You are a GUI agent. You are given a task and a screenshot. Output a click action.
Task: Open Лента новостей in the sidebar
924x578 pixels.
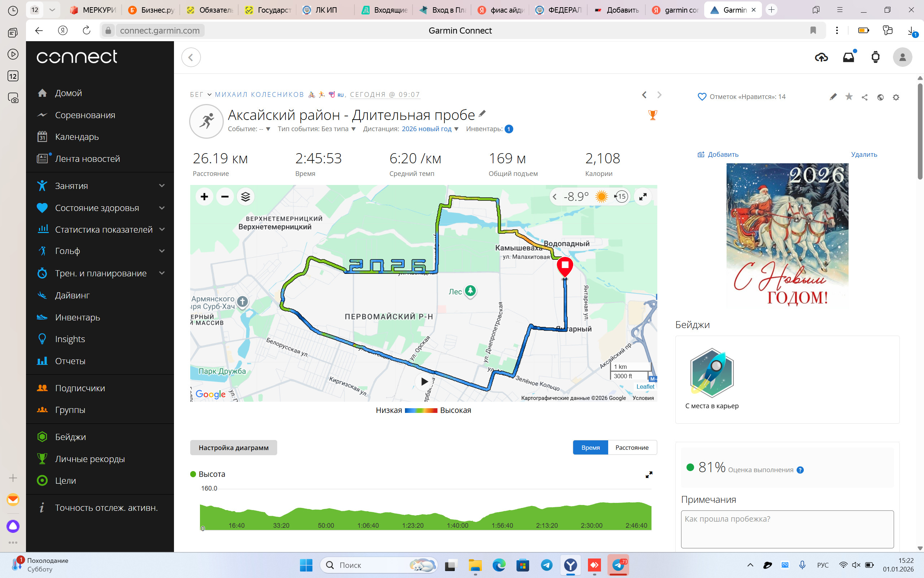pos(87,159)
